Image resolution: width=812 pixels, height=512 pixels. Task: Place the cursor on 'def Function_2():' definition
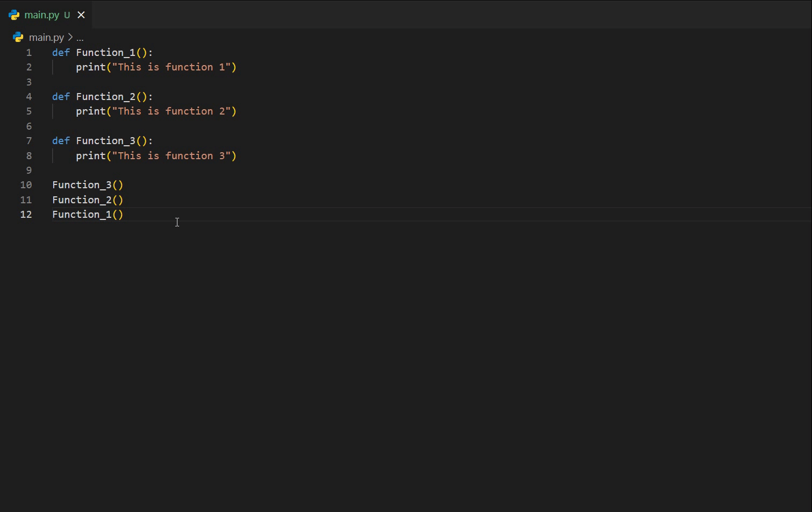click(x=103, y=97)
